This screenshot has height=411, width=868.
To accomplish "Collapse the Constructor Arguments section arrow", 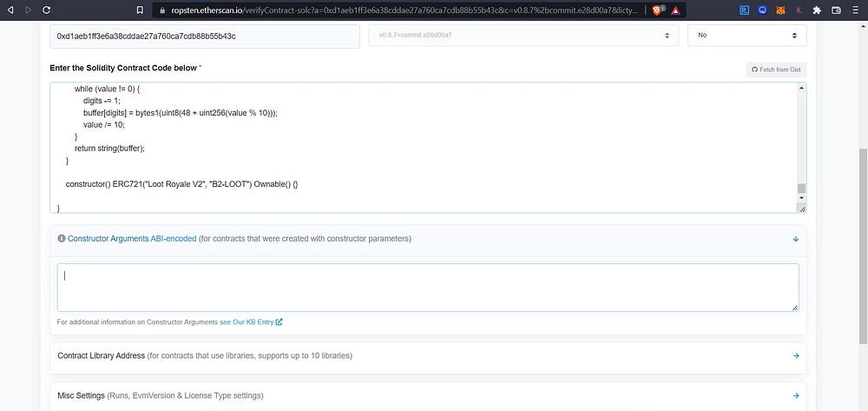I will click(x=796, y=239).
